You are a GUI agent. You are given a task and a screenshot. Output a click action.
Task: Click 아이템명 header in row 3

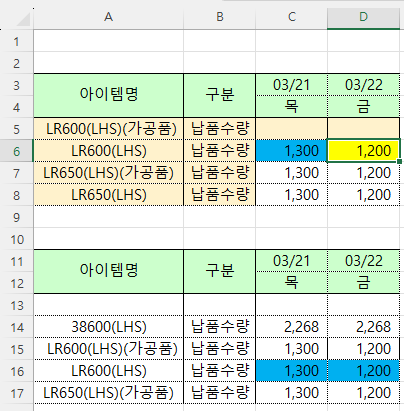coord(108,95)
